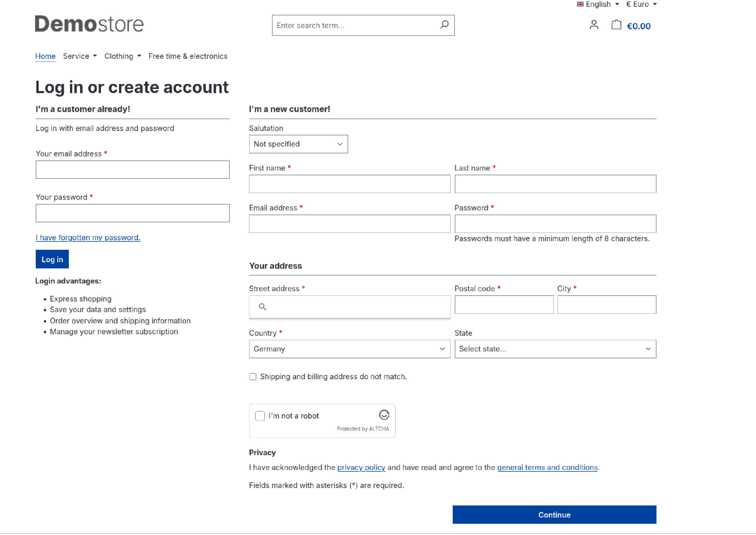756x535 pixels.
Task: Focus the Last name field
Action: tap(555, 184)
